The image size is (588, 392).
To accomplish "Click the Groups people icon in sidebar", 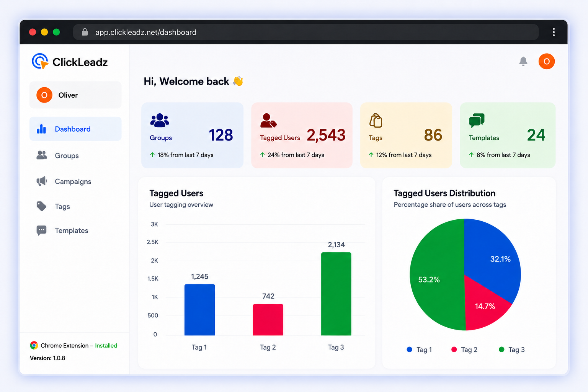I will tap(42, 155).
